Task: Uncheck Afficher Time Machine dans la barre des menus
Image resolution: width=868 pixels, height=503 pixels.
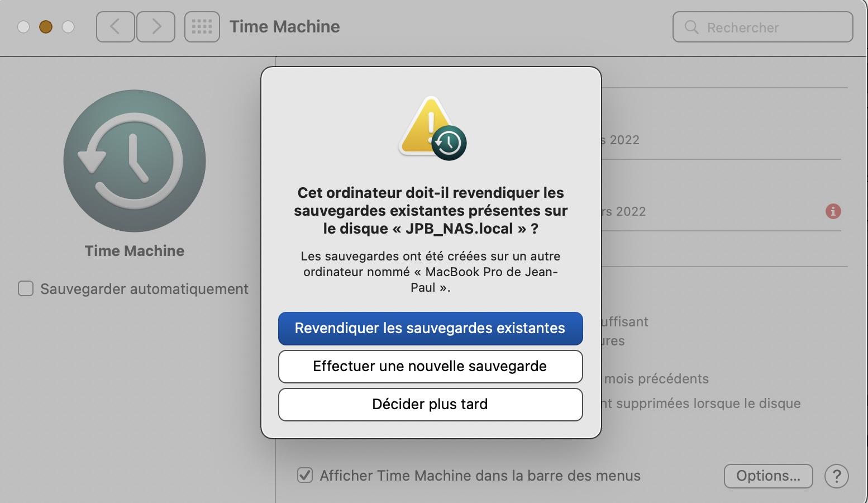Action: click(x=305, y=476)
